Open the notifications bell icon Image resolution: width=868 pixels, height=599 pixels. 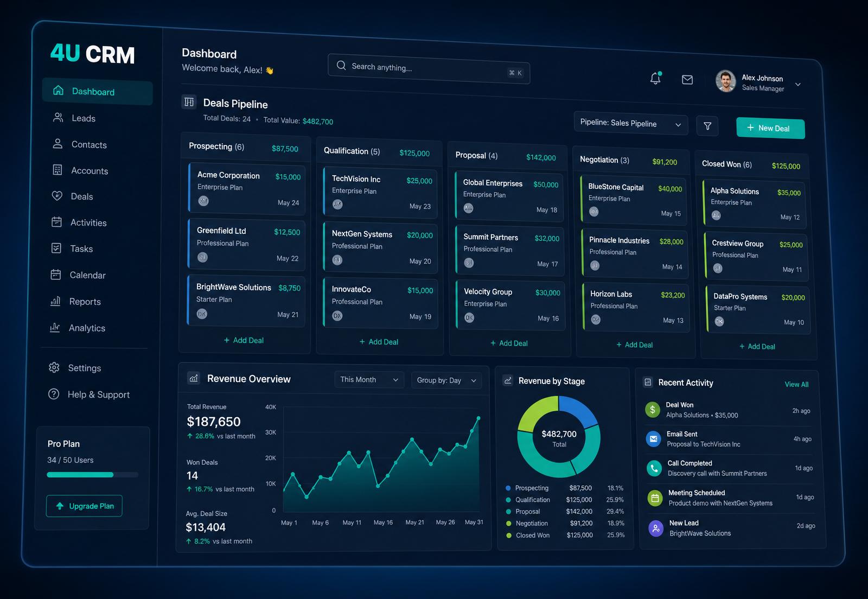point(655,78)
